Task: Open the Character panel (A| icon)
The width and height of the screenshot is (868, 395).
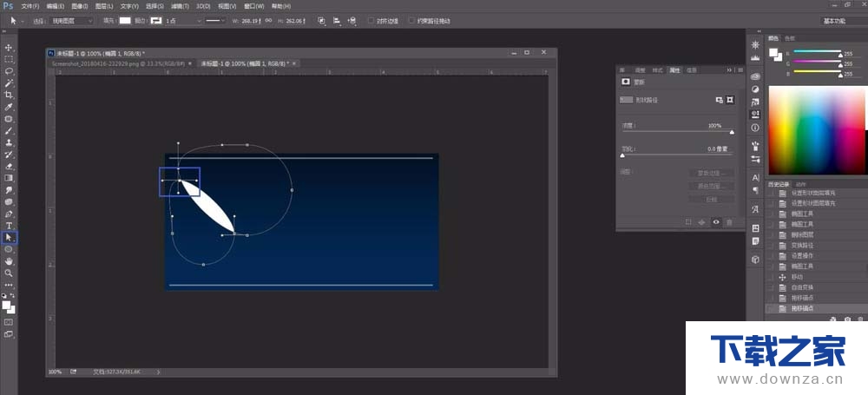Action: [756, 178]
